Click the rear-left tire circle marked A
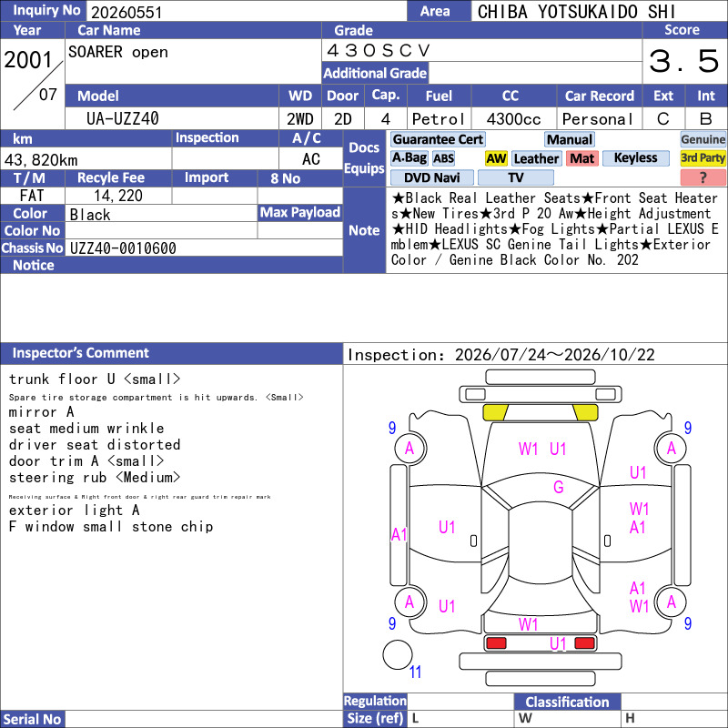 (410, 602)
